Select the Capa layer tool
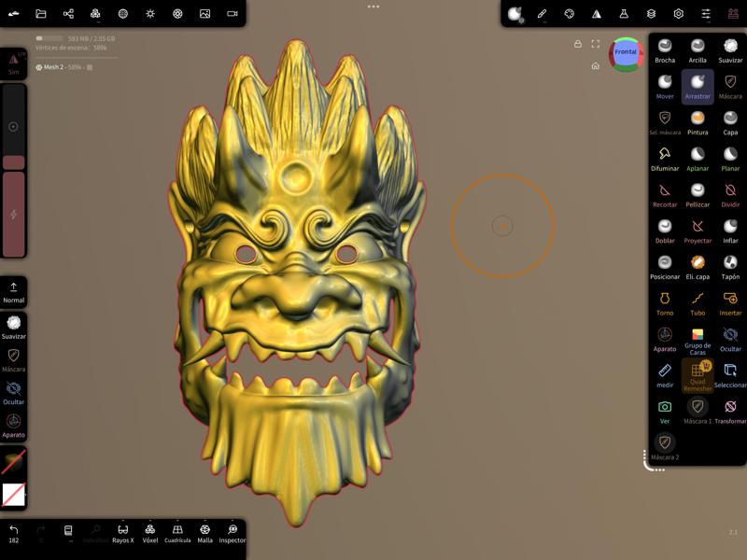The width and height of the screenshot is (747, 560). 730,123
